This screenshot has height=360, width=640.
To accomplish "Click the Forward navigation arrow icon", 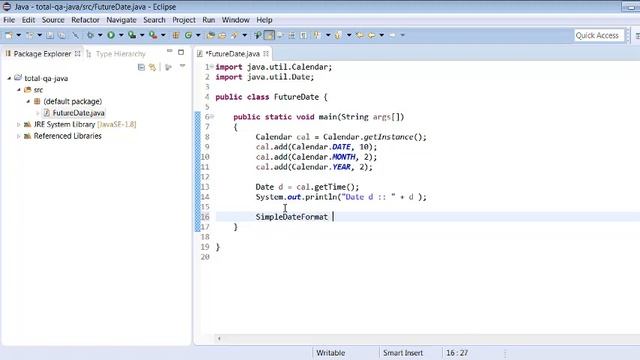I will (x=393, y=36).
